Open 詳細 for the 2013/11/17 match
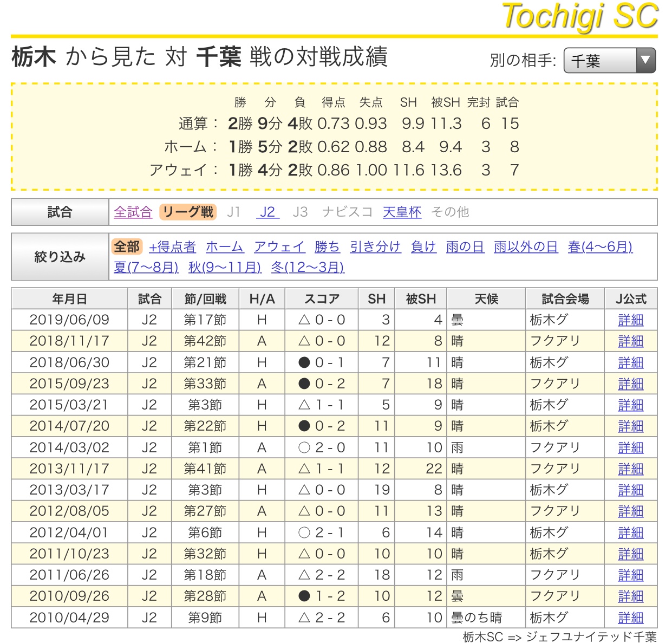The height and width of the screenshot is (643, 672). [x=631, y=469]
